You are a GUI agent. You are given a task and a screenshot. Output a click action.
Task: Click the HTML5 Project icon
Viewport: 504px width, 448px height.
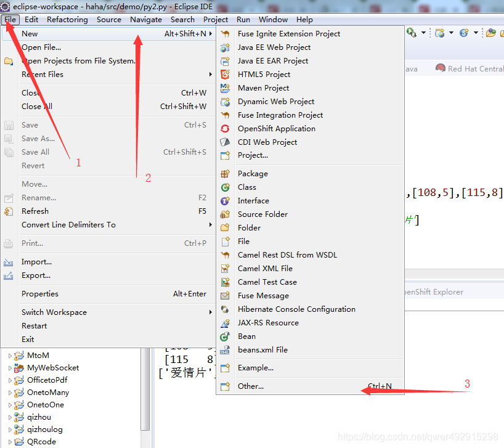(x=225, y=75)
